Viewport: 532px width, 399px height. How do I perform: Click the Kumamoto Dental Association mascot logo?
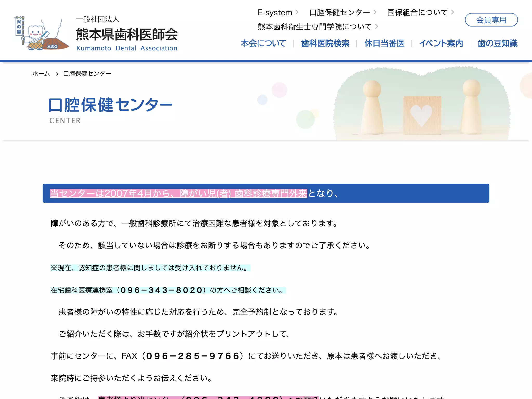tap(42, 33)
